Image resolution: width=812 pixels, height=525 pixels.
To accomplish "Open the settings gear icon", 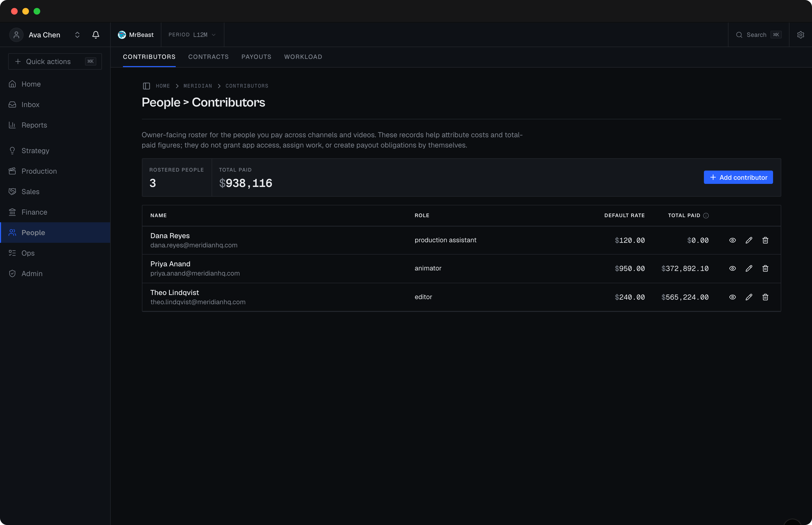I will coord(800,35).
